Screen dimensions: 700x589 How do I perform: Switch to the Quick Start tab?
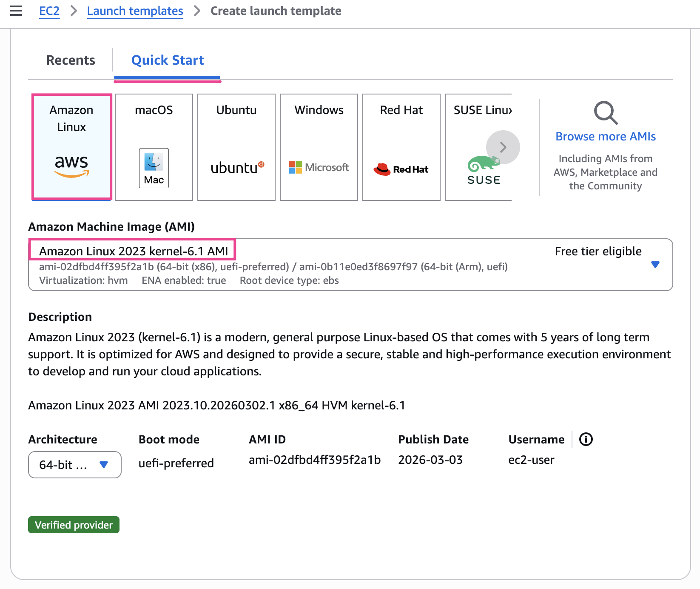[x=168, y=60]
